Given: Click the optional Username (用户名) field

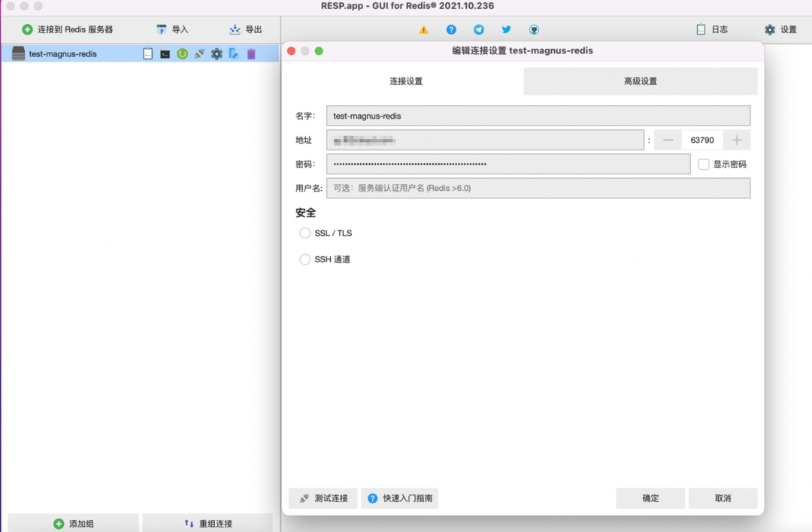Looking at the screenshot, I should point(538,188).
